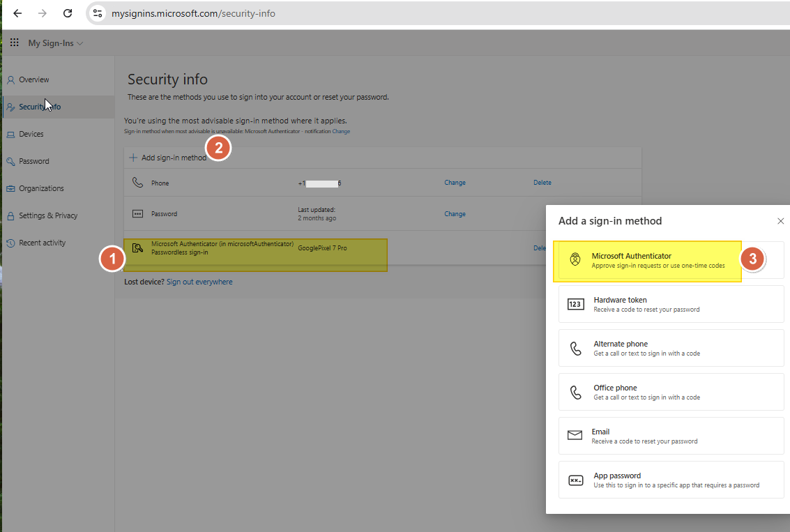Choose Office phone option

[x=671, y=392]
